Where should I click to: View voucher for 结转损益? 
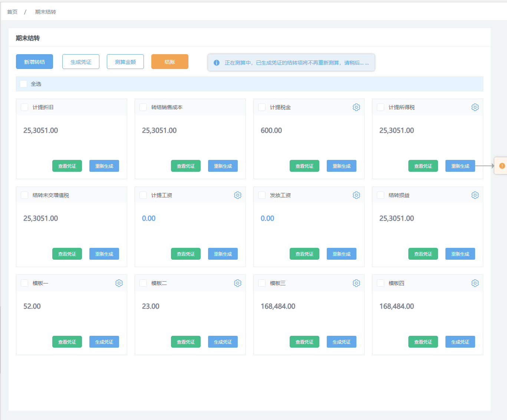(423, 254)
